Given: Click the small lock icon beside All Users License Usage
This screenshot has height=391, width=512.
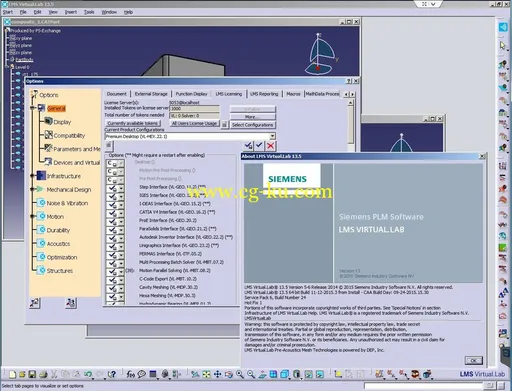Looking at the screenshot, I should tap(224, 124).
